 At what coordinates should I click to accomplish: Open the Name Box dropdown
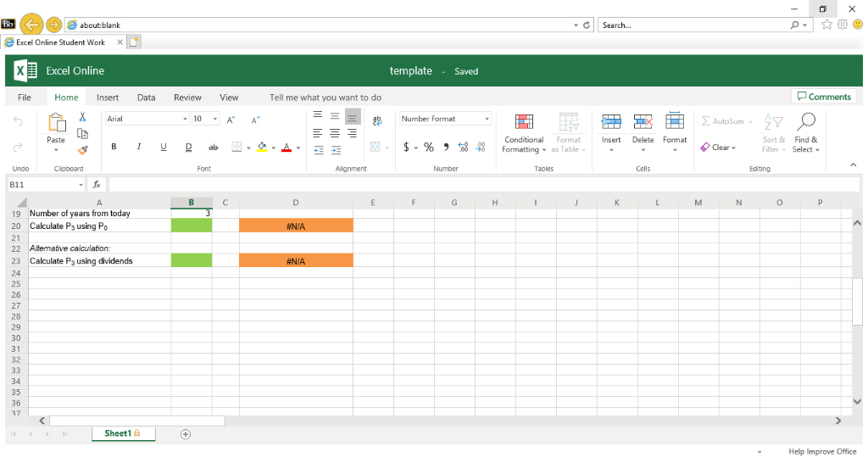pos(81,184)
